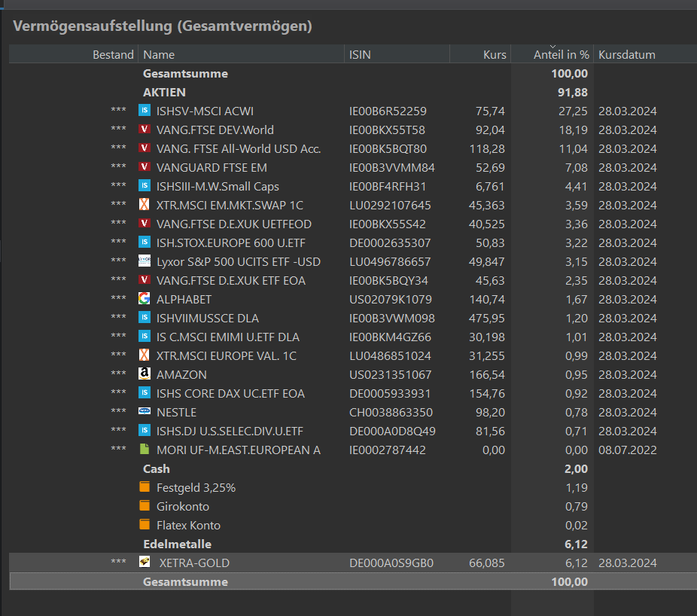
Task: Sort by the Kursdatum column header
Action: (645, 54)
